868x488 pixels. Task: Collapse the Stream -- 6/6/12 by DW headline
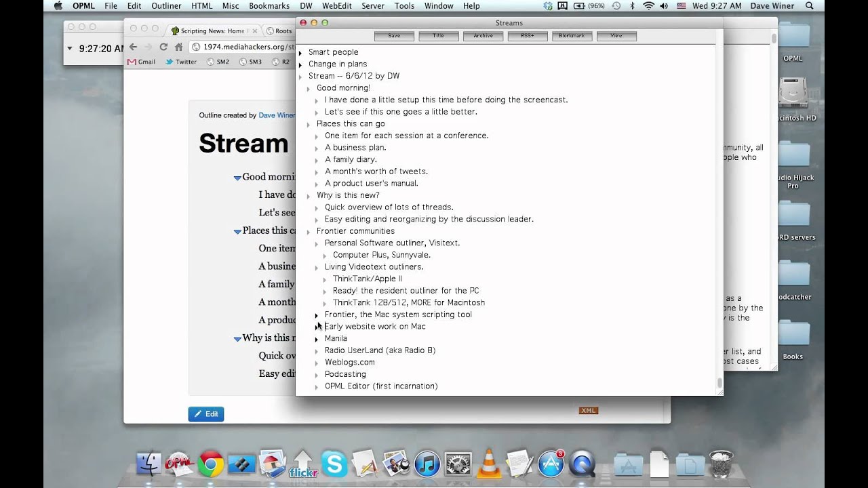(300, 77)
